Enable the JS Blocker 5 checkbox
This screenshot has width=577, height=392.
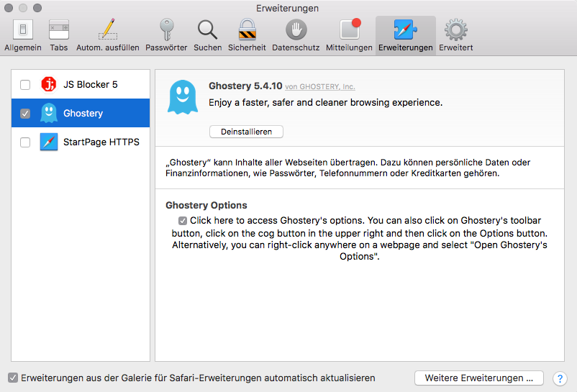25,85
